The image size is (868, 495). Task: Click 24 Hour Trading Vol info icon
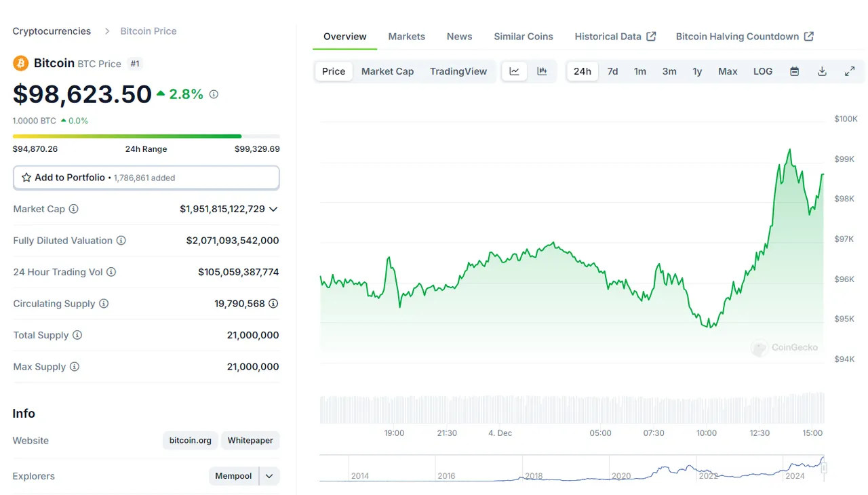pyautogui.click(x=111, y=272)
